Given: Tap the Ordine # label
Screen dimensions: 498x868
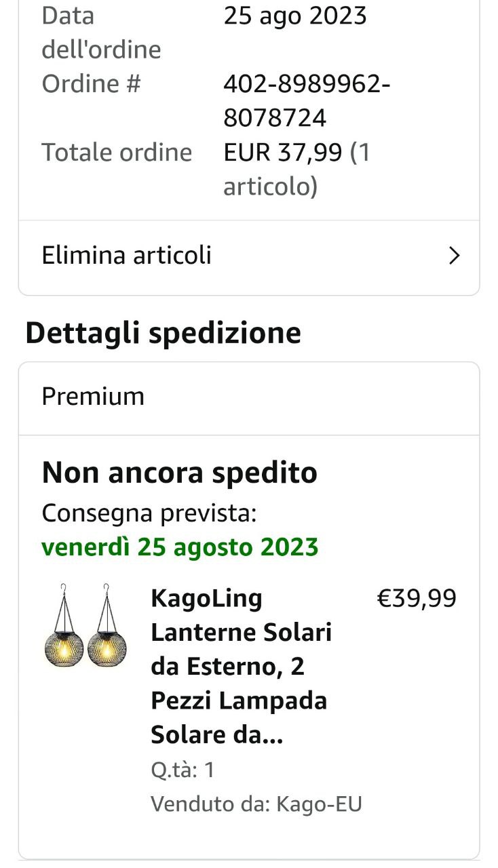Looking at the screenshot, I should pyautogui.click(x=92, y=84).
